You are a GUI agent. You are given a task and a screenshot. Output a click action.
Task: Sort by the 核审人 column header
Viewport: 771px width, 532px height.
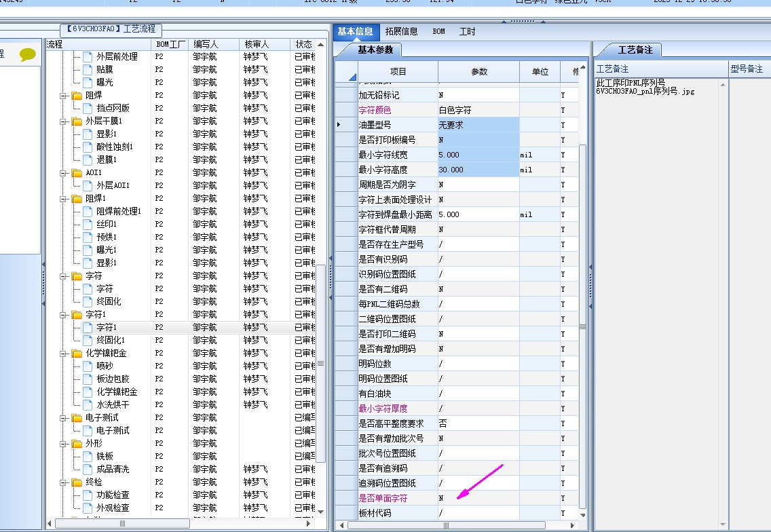tap(265, 44)
